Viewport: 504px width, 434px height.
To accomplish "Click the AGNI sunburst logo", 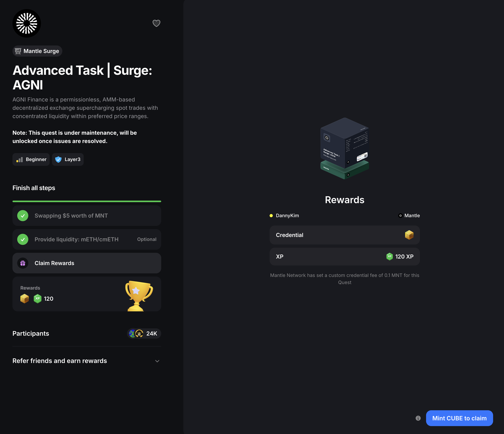I will [27, 23].
